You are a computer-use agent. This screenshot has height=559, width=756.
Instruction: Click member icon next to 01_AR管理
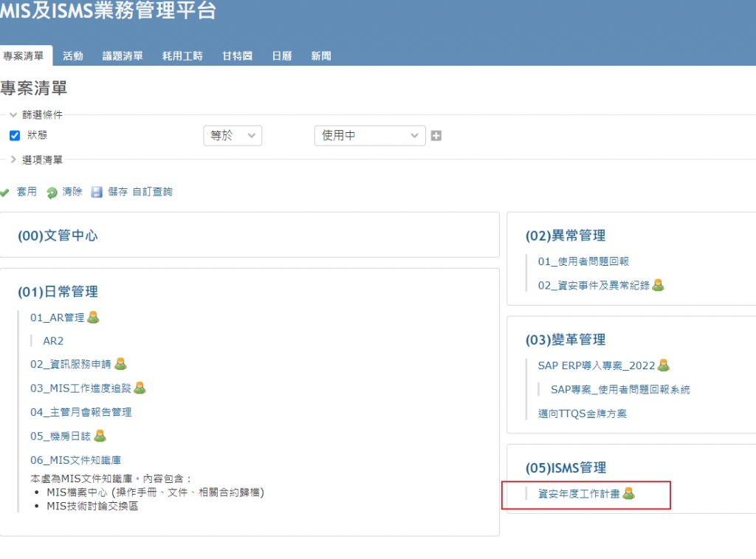[x=93, y=318]
